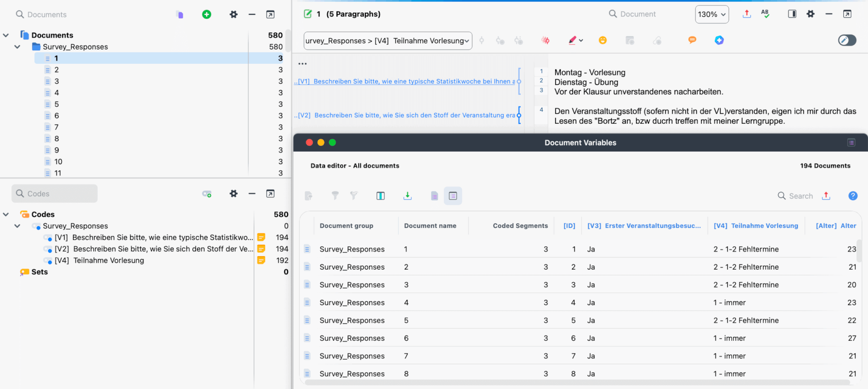
Task: Open the blue AI Assist icon
Action: click(719, 40)
